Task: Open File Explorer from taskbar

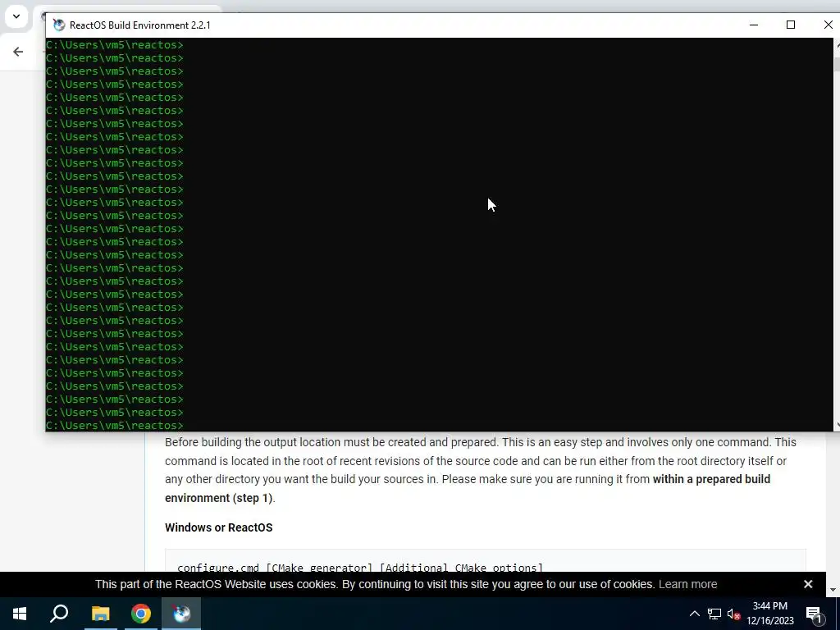Action: tap(100, 614)
